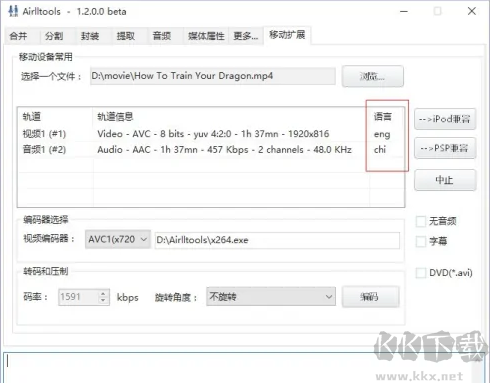Go to the 音频 tab

point(165,36)
